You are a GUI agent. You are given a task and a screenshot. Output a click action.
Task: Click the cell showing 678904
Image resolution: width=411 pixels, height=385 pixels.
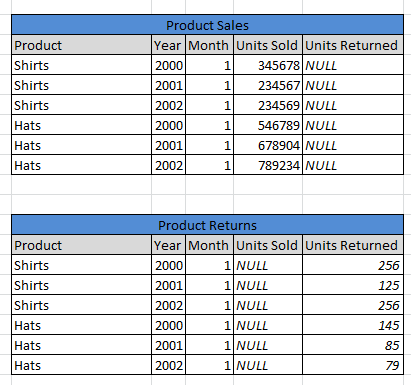coord(268,145)
